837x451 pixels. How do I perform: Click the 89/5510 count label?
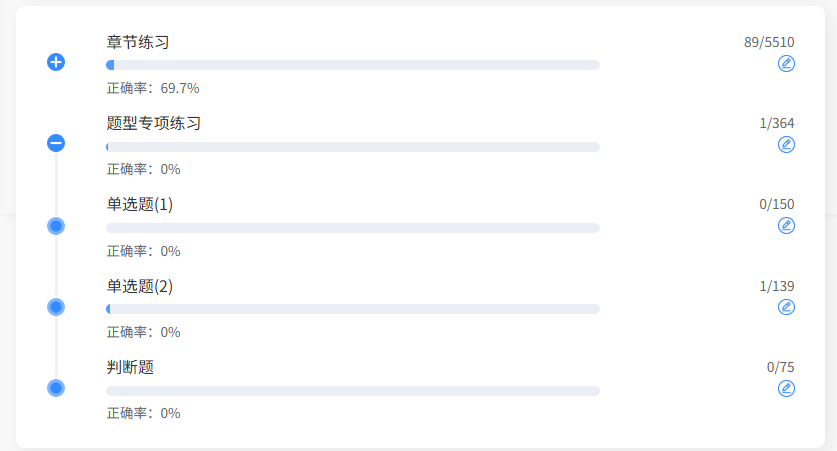pos(769,42)
